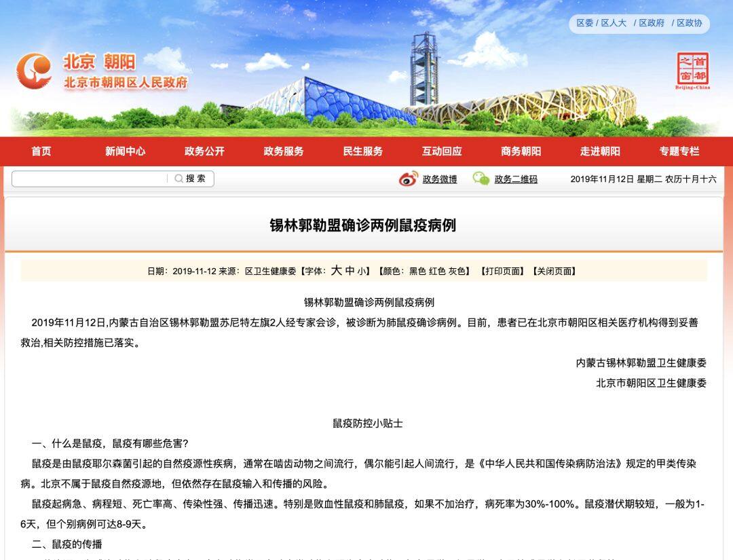Open the 首页 navigation menu item
Image resolution: width=733 pixels, height=560 pixels.
[41, 151]
